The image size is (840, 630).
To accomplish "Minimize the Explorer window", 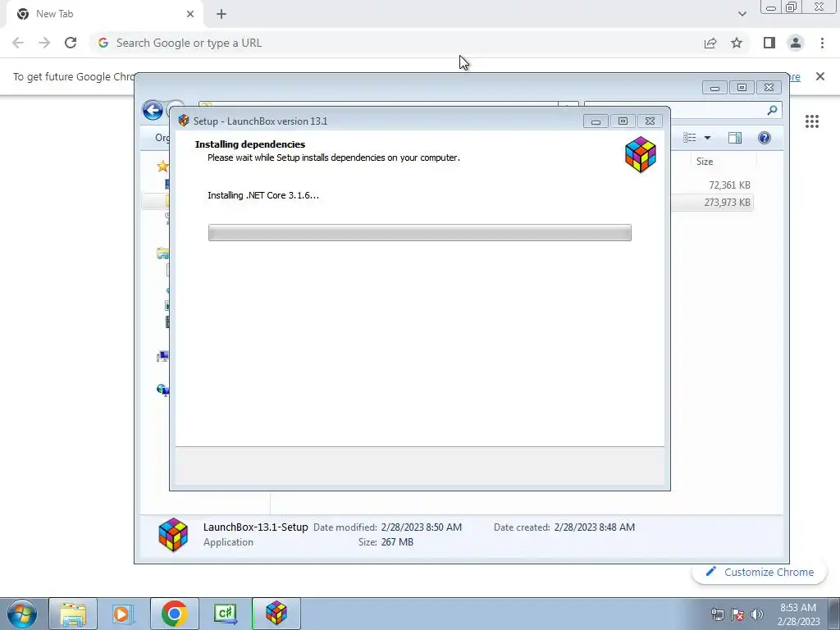I will 714,87.
